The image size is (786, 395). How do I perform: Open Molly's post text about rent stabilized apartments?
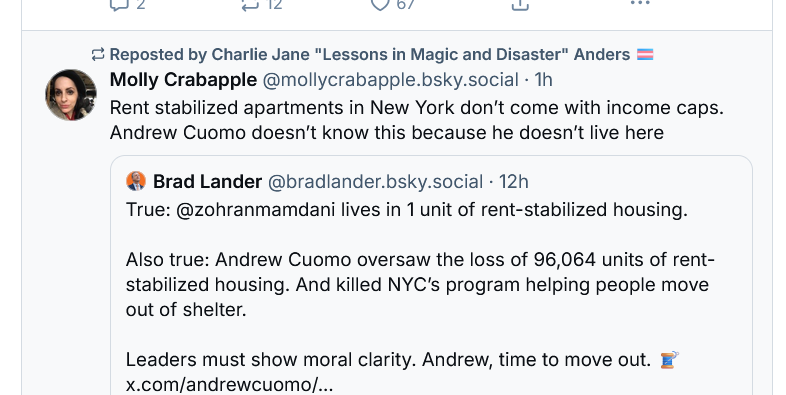(x=417, y=120)
